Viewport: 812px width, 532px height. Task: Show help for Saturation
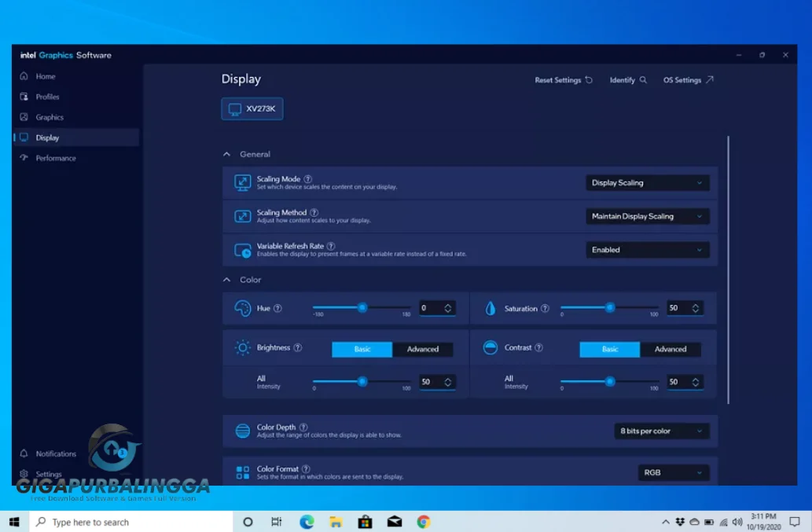[545, 309]
